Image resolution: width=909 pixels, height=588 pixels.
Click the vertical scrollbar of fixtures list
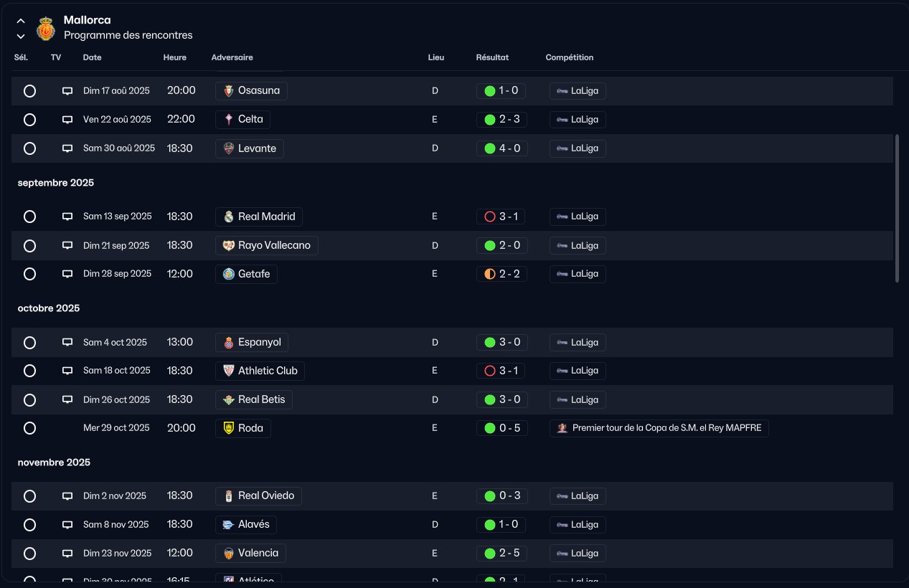897,208
